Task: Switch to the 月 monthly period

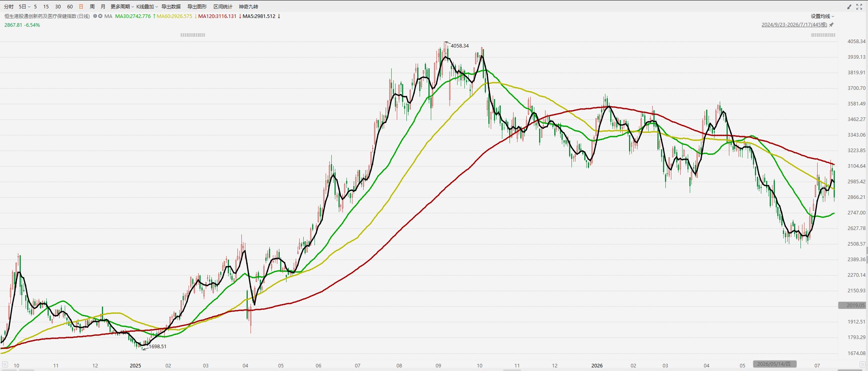Action: [x=103, y=7]
